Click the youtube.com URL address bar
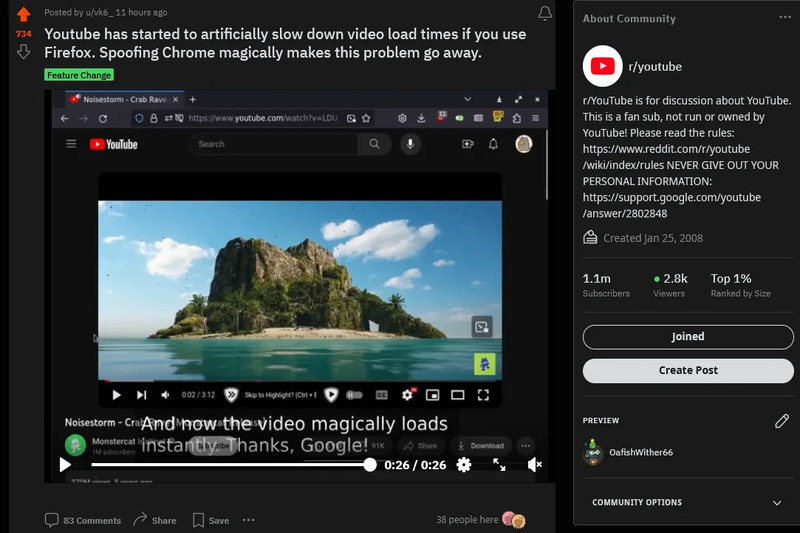This screenshot has height=533, width=800. [x=263, y=118]
